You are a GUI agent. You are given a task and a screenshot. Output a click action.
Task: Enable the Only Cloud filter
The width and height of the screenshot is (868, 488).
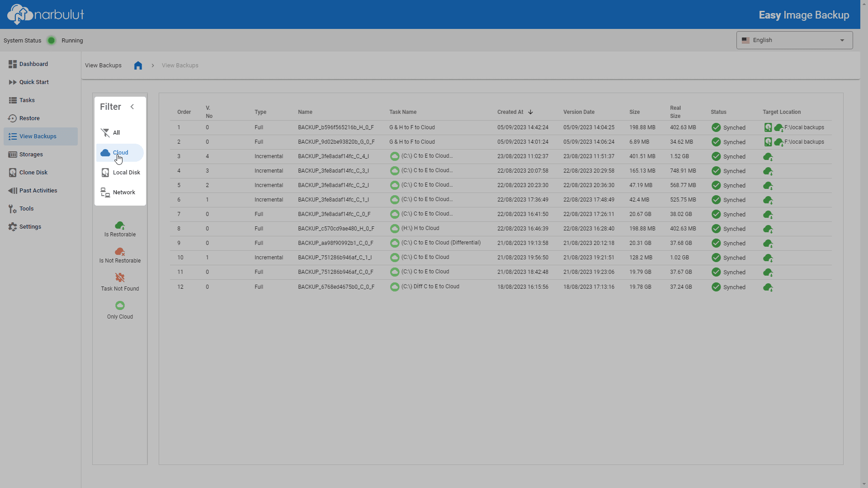click(120, 310)
